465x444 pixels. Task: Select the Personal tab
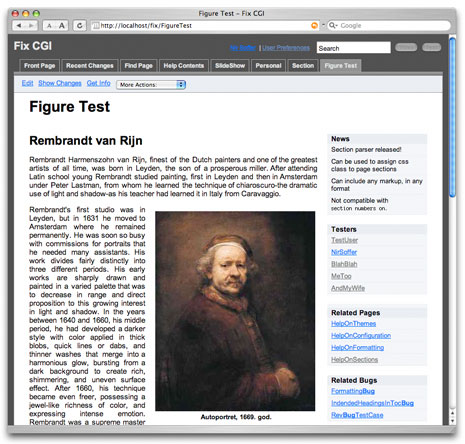coord(268,66)
